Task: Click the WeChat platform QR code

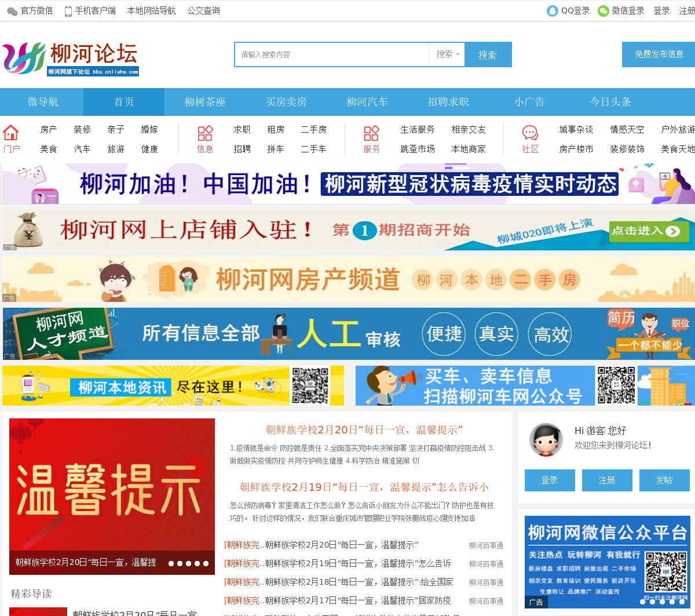Action: (666, 571)
